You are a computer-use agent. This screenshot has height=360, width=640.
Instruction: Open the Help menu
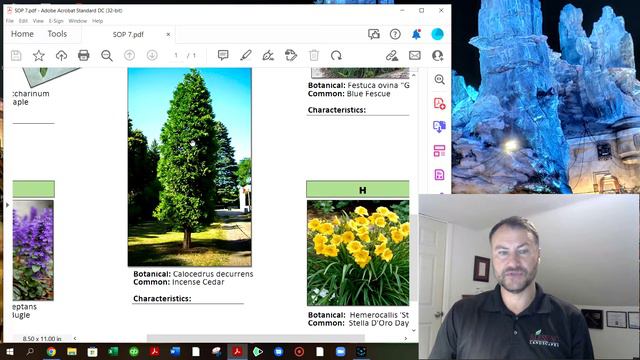98,21
